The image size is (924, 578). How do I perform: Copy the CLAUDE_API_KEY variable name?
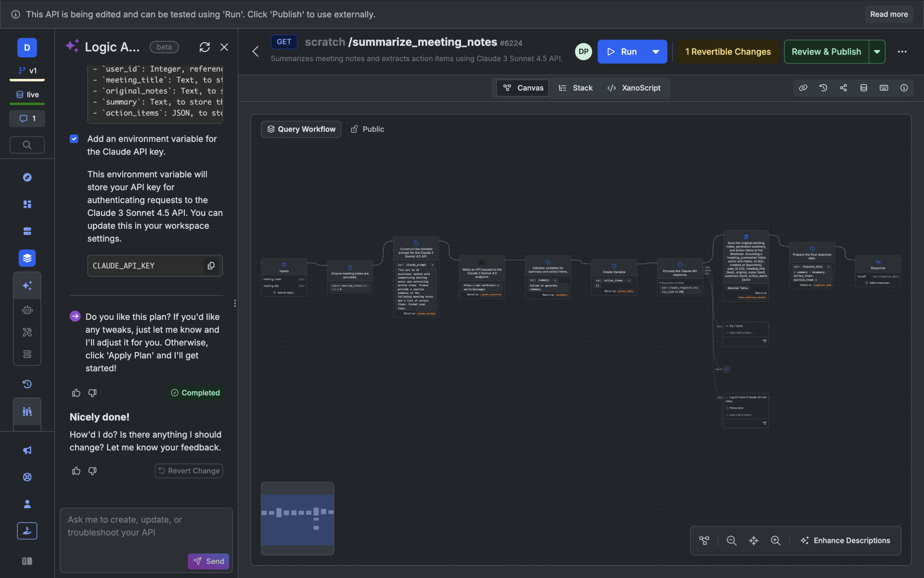click(x=211, y=266)
